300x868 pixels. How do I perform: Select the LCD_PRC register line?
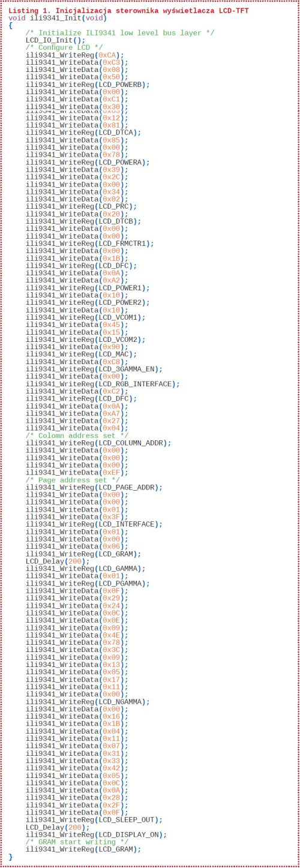click(81, 206)
